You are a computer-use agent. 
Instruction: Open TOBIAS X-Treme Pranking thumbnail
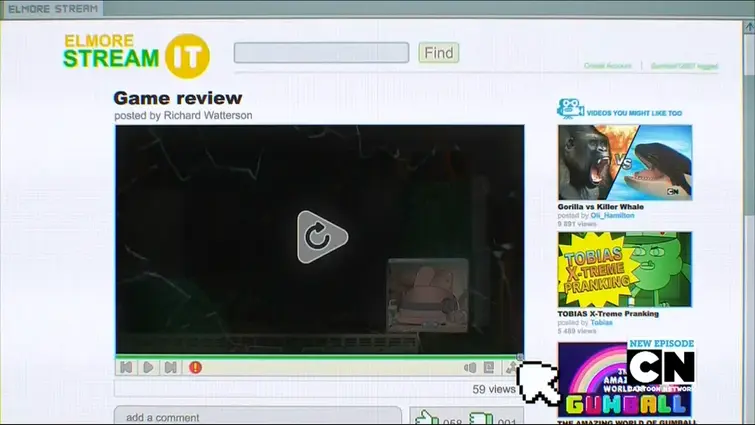pyautogui.click(x=625, y=270)
